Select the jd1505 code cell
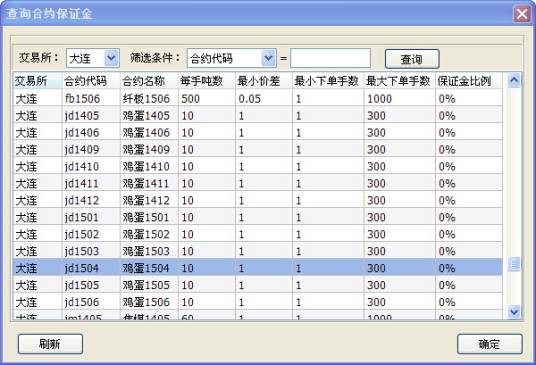 coord(91,285)
